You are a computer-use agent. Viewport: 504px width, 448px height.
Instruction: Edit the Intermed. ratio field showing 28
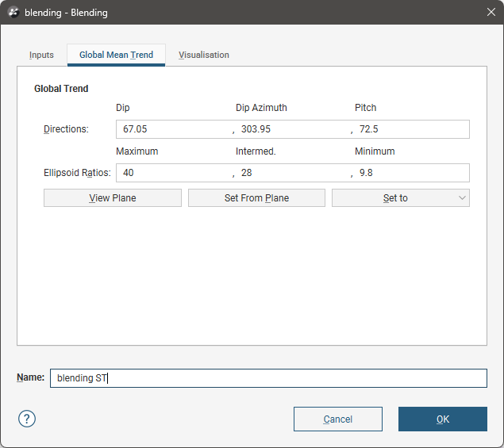[x=292, y=173]
